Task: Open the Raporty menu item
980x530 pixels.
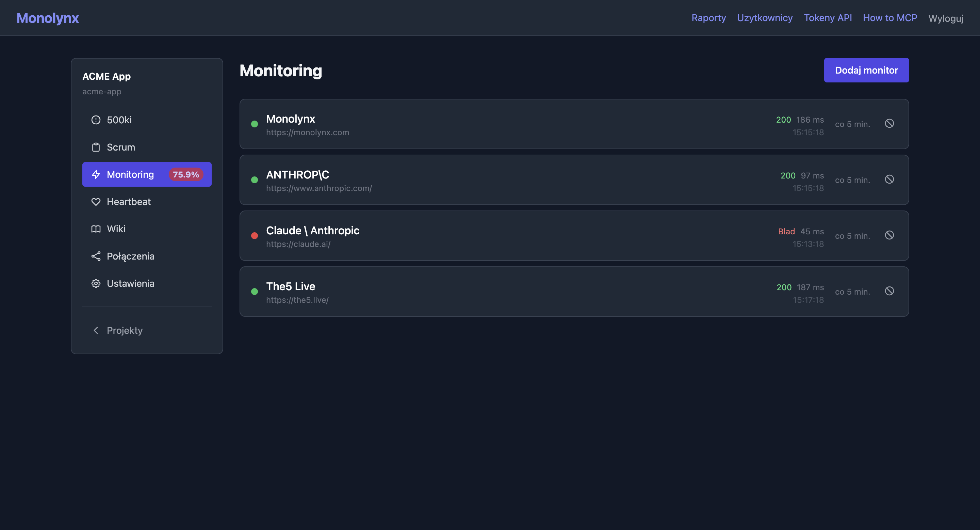Action: coord(708,17)
